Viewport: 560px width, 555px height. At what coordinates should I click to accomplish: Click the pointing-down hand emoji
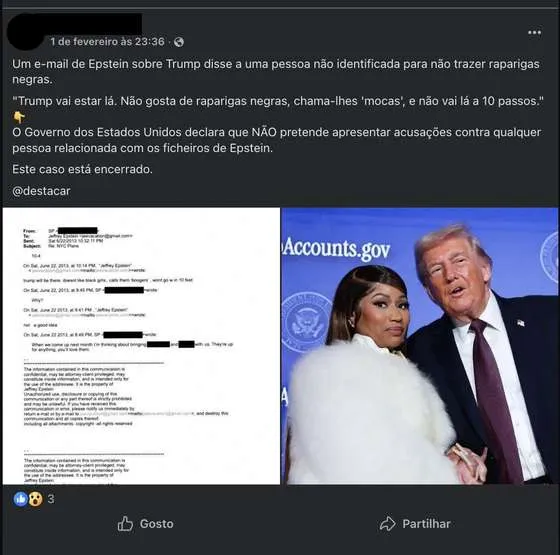19,117
